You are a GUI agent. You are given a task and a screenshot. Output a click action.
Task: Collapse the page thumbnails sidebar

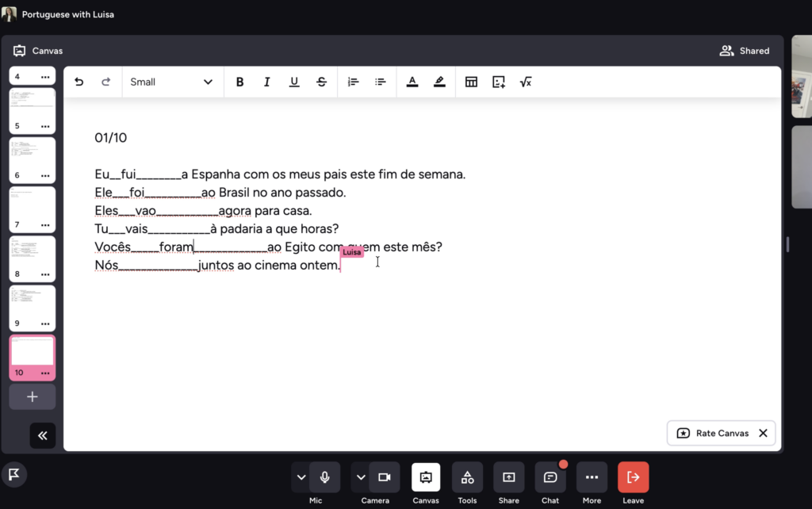(43, 435)
